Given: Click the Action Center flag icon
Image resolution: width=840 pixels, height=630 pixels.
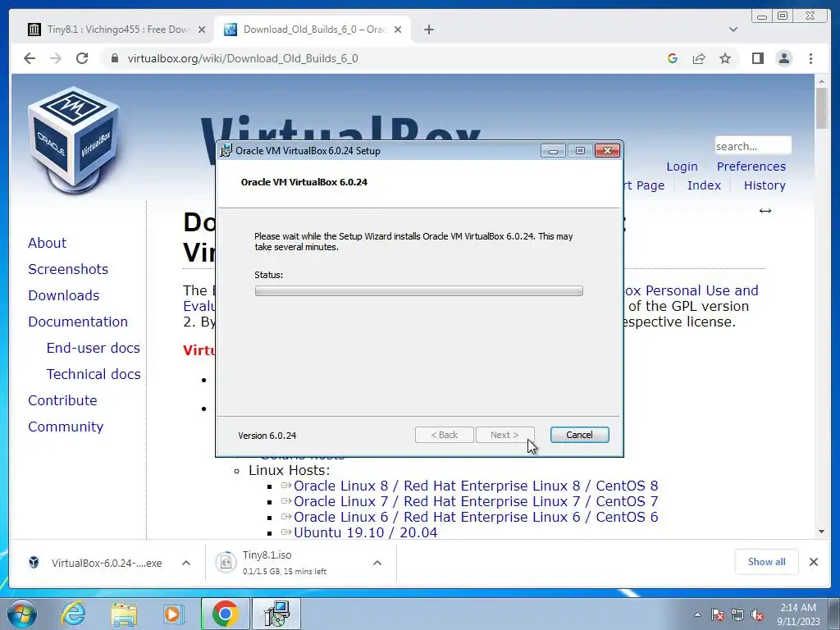Looking at the screenshot, I should click(x=718, y=614).
